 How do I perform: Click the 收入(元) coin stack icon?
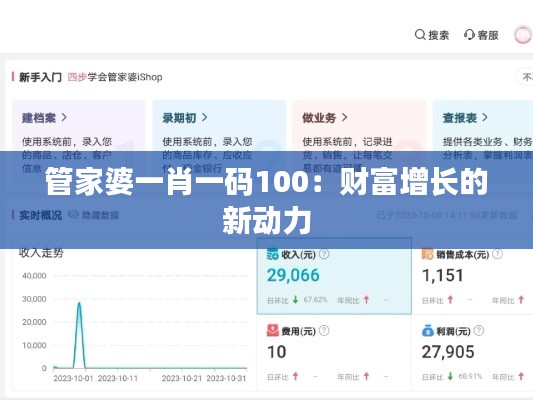tap(273, 254)
